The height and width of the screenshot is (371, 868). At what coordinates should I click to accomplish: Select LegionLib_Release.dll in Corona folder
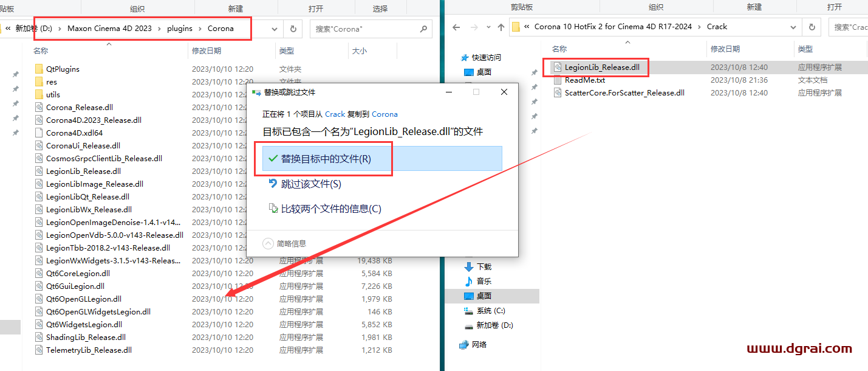click(83, 171)
